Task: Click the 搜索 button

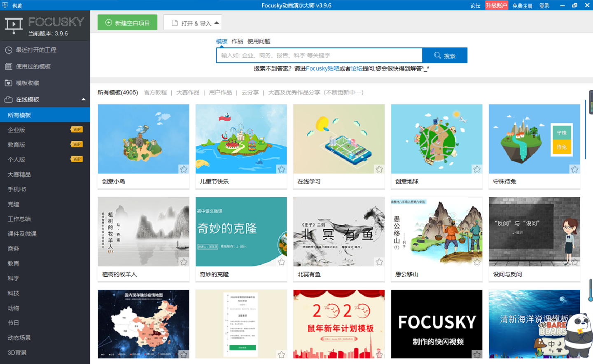Action: click(445, 55)
